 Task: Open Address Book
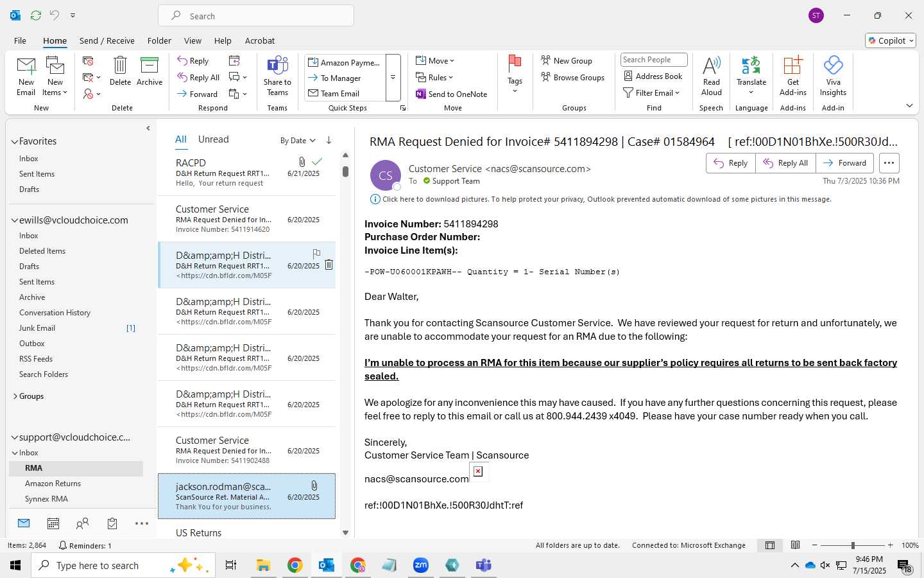(x=653, y=76)
